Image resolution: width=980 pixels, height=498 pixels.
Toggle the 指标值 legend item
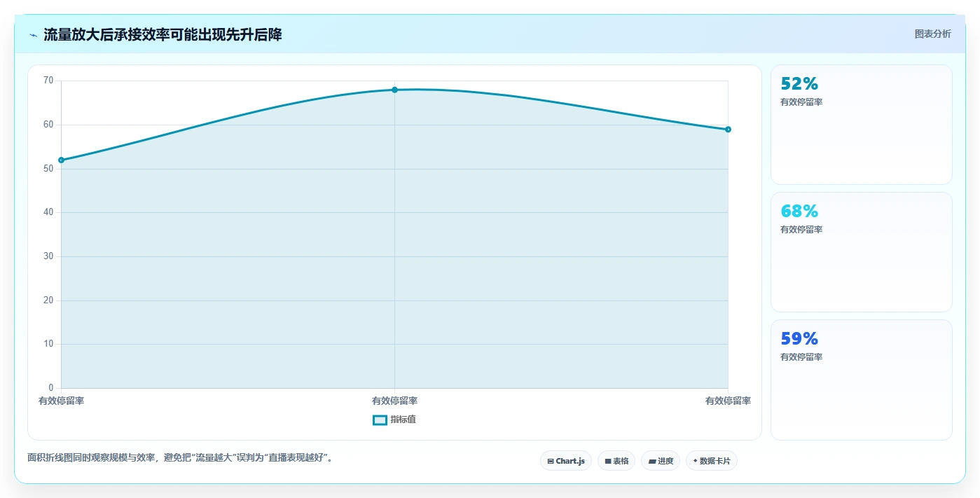[394, 420]
